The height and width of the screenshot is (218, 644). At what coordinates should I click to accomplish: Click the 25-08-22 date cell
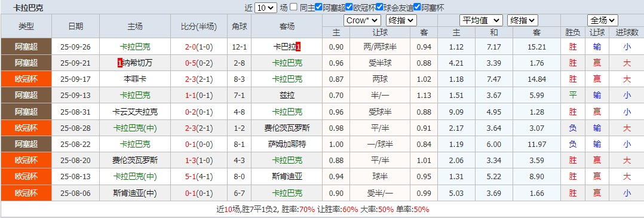(75, 144)
